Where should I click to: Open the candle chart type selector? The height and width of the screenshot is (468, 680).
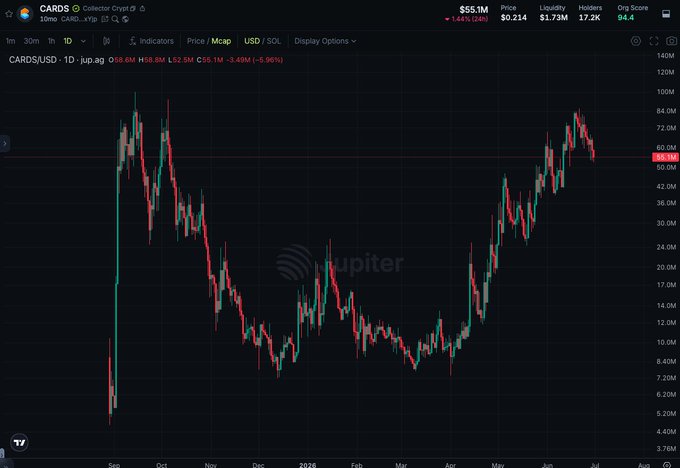click(106, 41)
